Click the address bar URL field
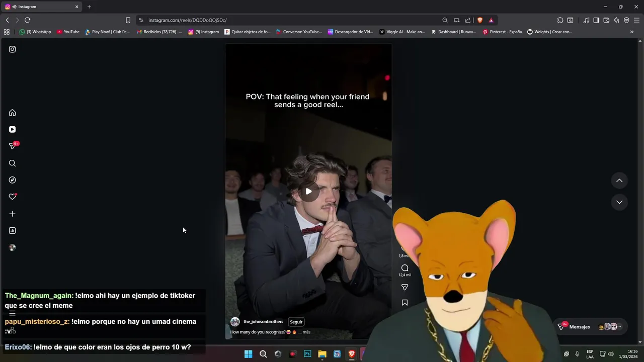 coord(292,20)
